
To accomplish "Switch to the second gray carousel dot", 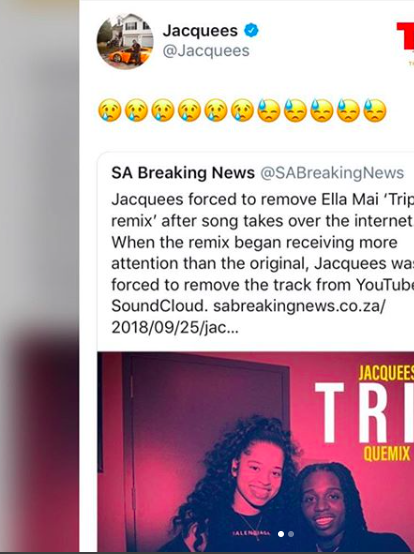I will pyautogui.click(x=291, y=534).
